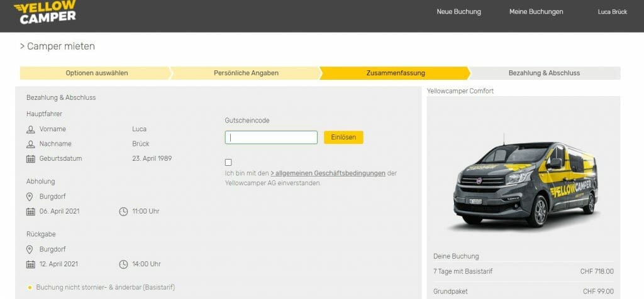The image size is (644, 299).
Task: Click the Gutscheincode label
Action: tap(247, 121)
